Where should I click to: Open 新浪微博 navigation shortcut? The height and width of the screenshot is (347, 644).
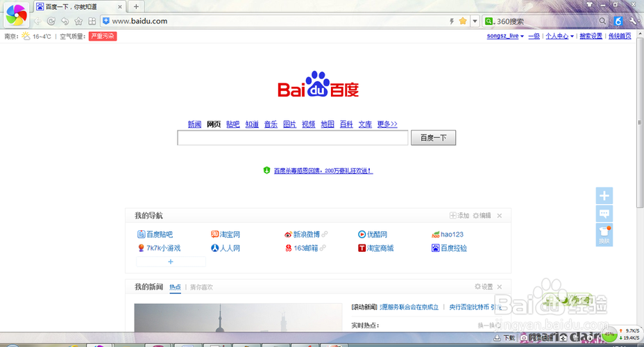[x=302, y=235]
